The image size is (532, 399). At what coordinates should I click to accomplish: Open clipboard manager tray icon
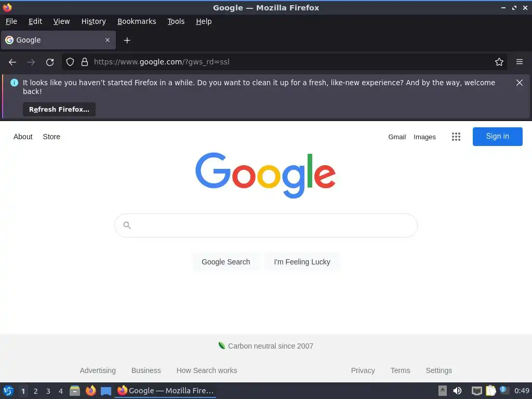pyautogui.click(x=490, y=391)
